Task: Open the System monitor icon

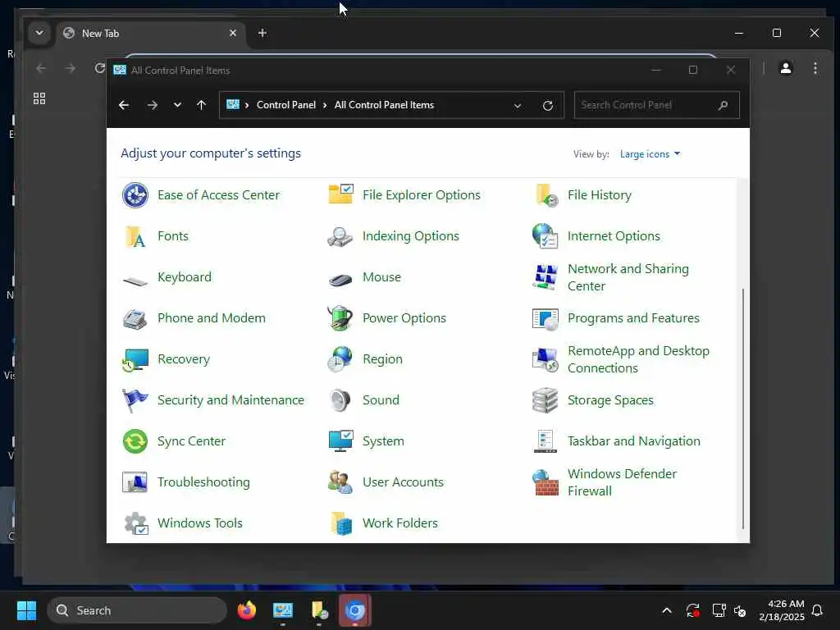Action: [340, 441]
